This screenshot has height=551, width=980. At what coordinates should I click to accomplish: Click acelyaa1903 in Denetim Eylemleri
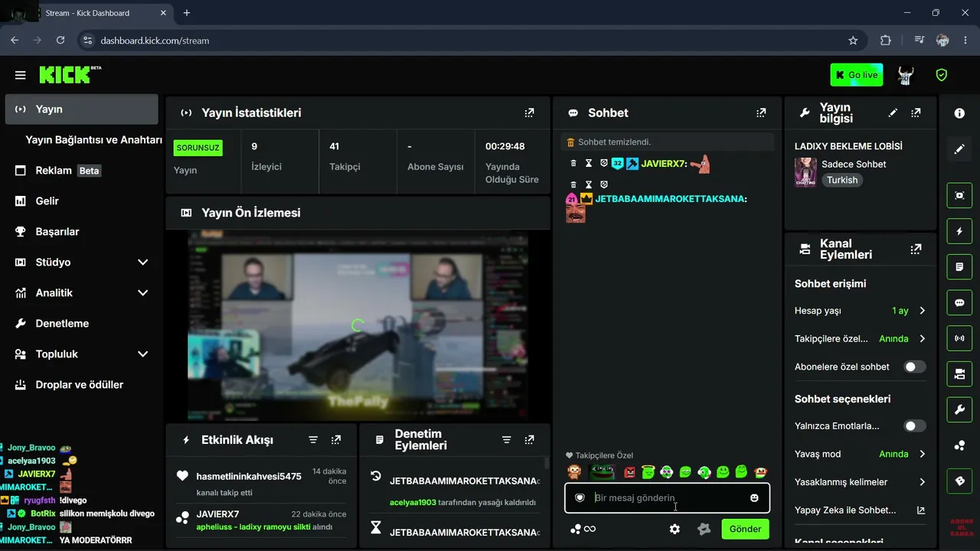(413, 503)
